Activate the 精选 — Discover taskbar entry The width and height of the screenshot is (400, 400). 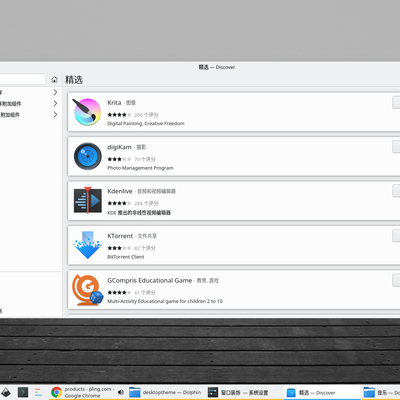pyautogui.click(x=322, y=392)
